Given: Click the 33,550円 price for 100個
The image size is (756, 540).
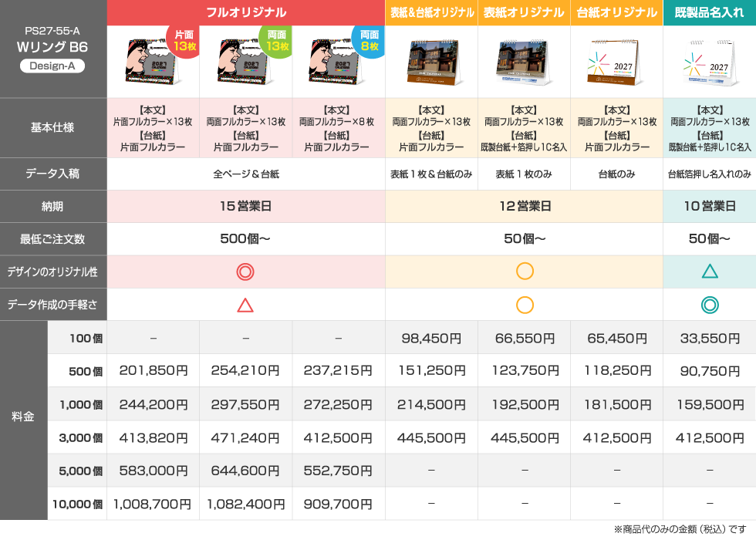Looking at the screenshot, I should coord(710,339).
